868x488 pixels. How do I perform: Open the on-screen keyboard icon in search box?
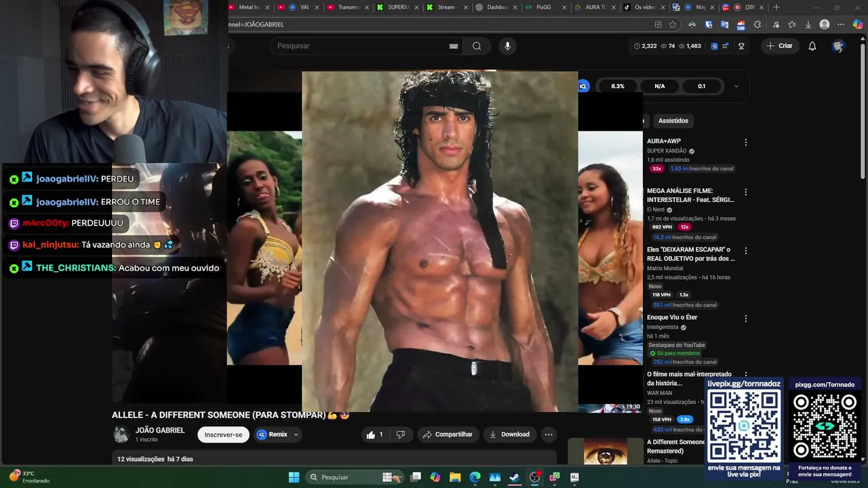coord(453,46)
